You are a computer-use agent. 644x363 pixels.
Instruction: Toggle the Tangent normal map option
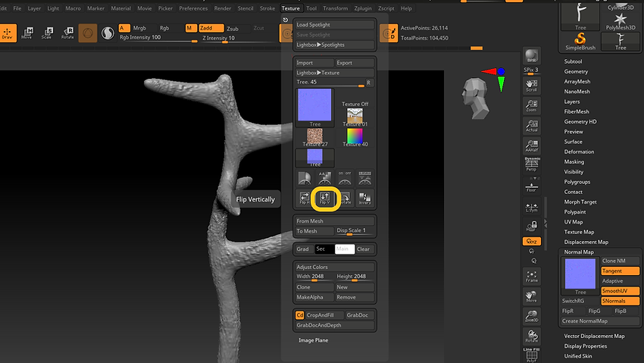(x=621, y=271)
